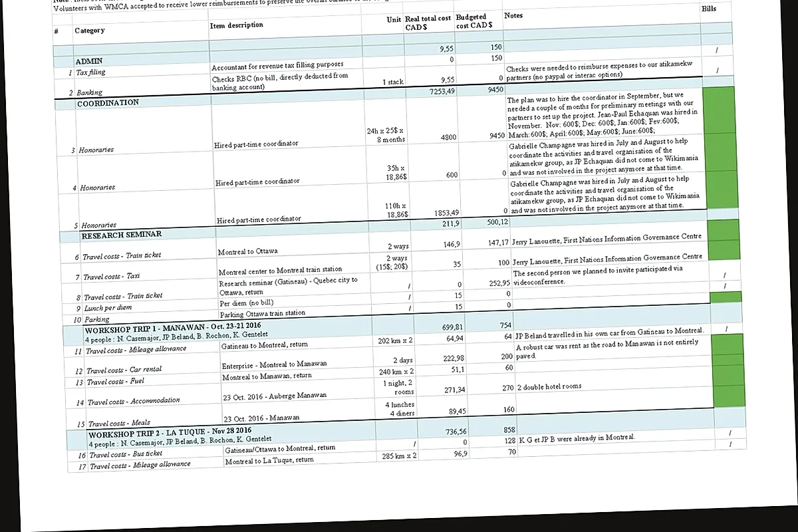
Task: Select "Enterprise - Montreal to Manawan" description
Action: point(275,365)
